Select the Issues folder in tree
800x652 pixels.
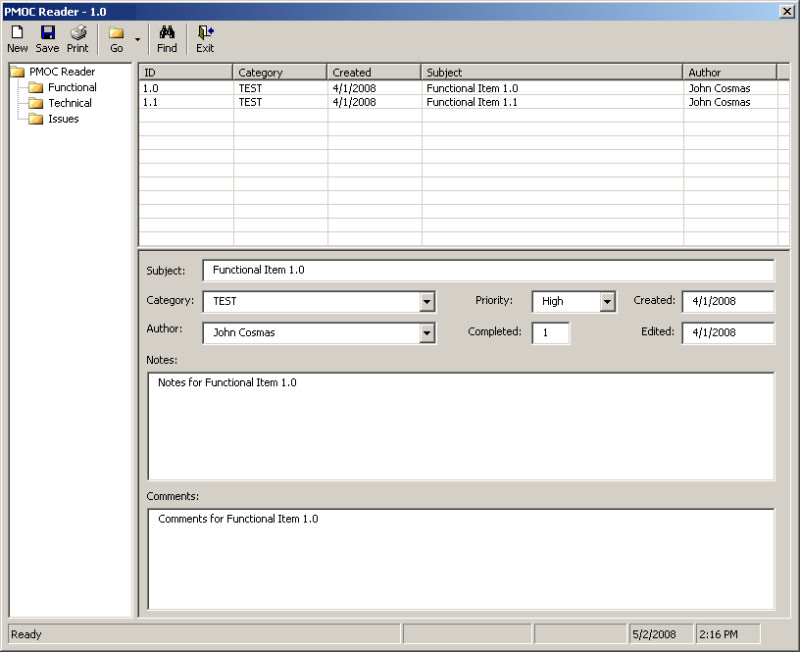(x=63, y=119)
